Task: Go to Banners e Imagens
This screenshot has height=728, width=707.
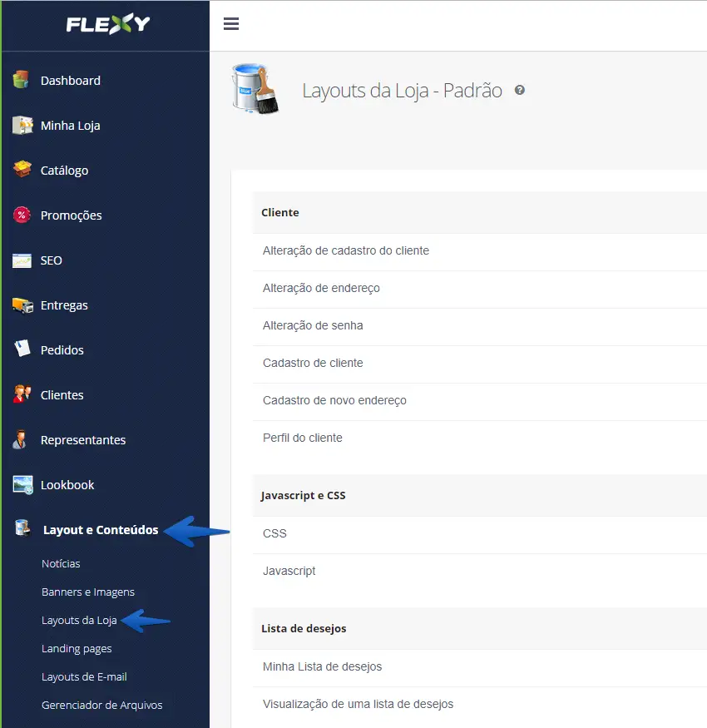Action: pyautogui.click(x=87, y=592)
